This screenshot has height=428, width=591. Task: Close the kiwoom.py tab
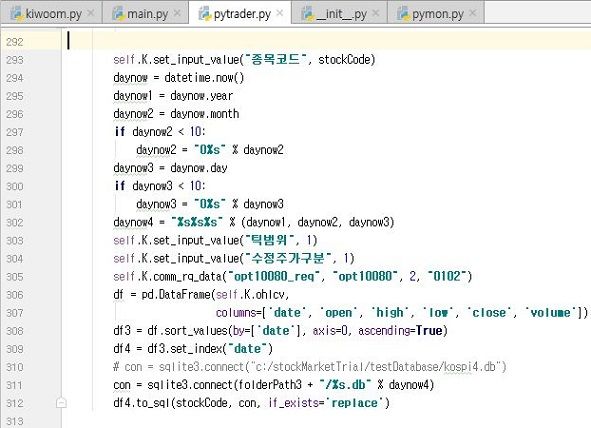tap(91, 13)
